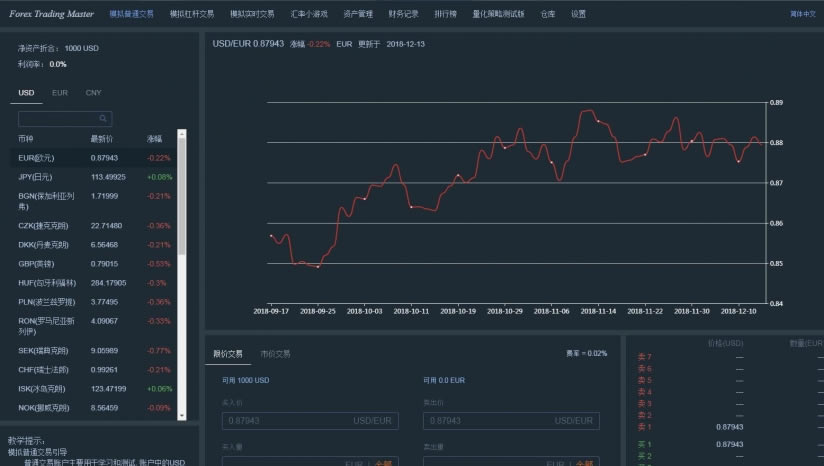The width and height of the screenshot is (824, 466).
Task: Click the Forex Trading Master logo
Action: pos(52,14)
